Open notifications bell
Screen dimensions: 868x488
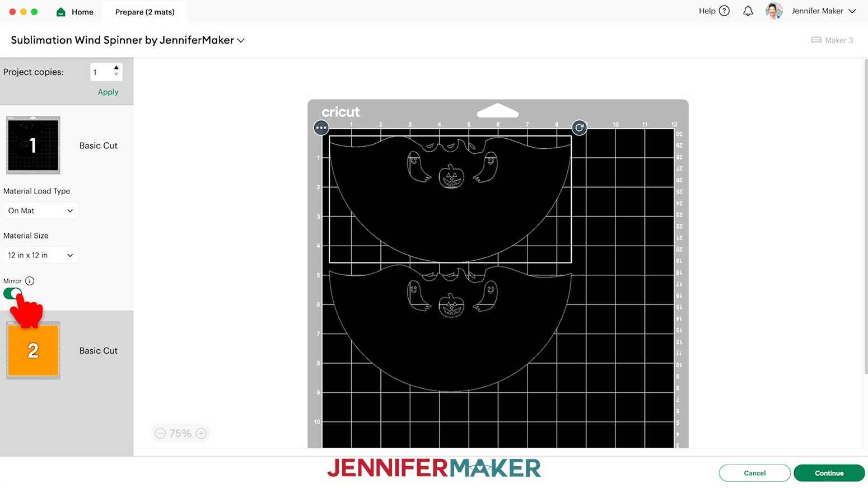pos(748,11)
